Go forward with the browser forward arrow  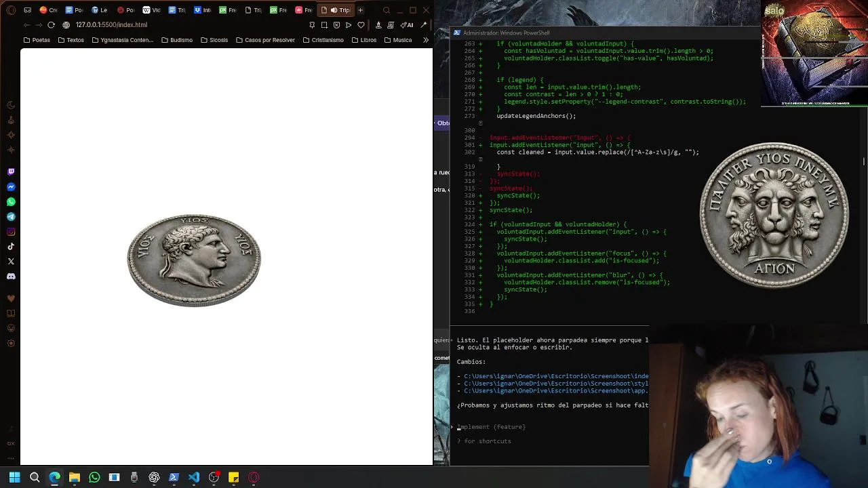39,25
